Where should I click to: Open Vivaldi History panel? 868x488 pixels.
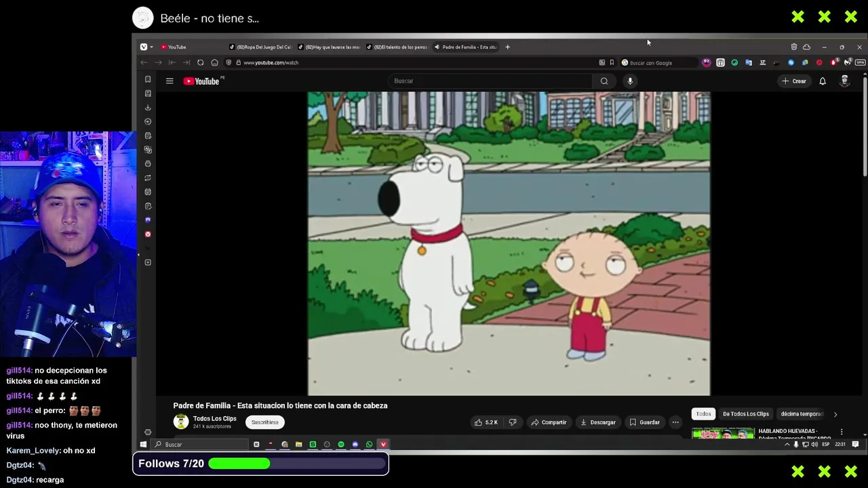click(148, 122)
